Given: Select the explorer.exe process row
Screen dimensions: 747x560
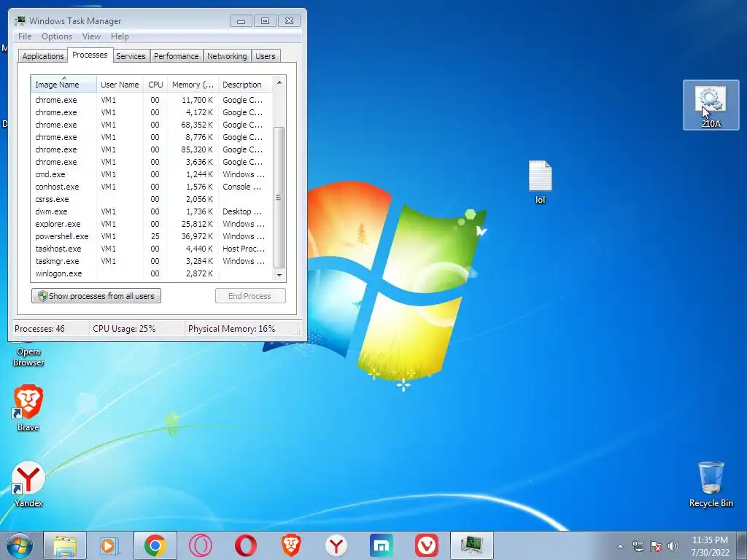Looking at the screenshot, I should coord(152,224).
